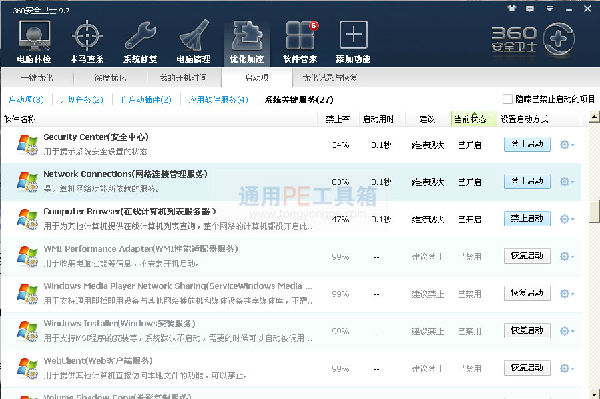The image size is (600, 399).
Task: Expand the gear dropdown for Security Center
Action: click(x=567, y=145)
